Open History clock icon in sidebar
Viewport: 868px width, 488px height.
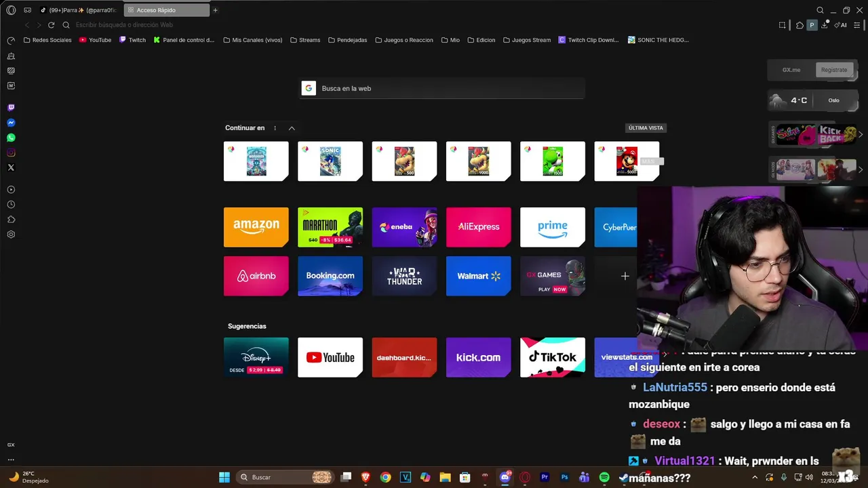coord(11,205)
